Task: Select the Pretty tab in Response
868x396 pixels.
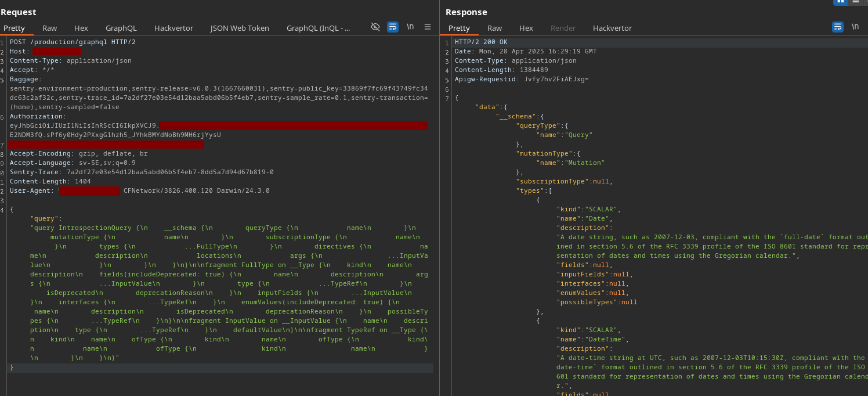Action: (459, 28)
